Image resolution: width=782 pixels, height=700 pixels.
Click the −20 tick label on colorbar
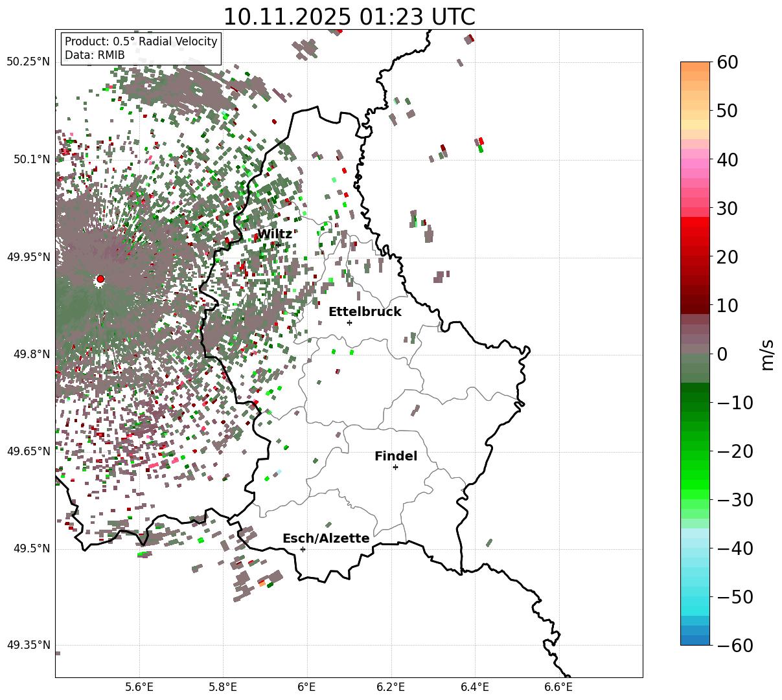pyautogui.click(x=735, y=451)
